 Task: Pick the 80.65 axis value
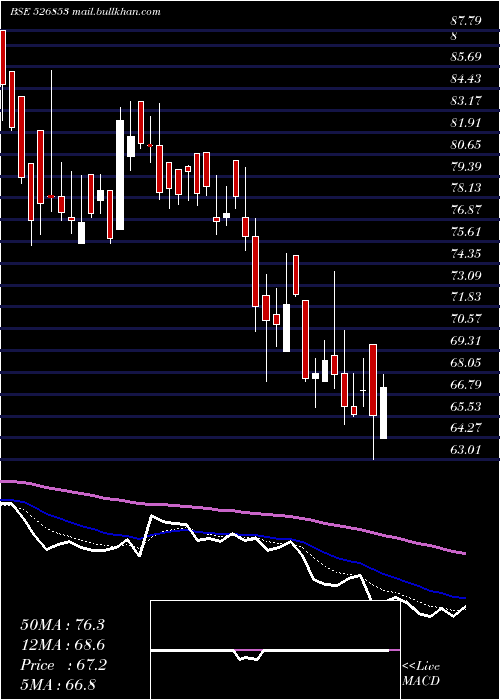point(466,145)
